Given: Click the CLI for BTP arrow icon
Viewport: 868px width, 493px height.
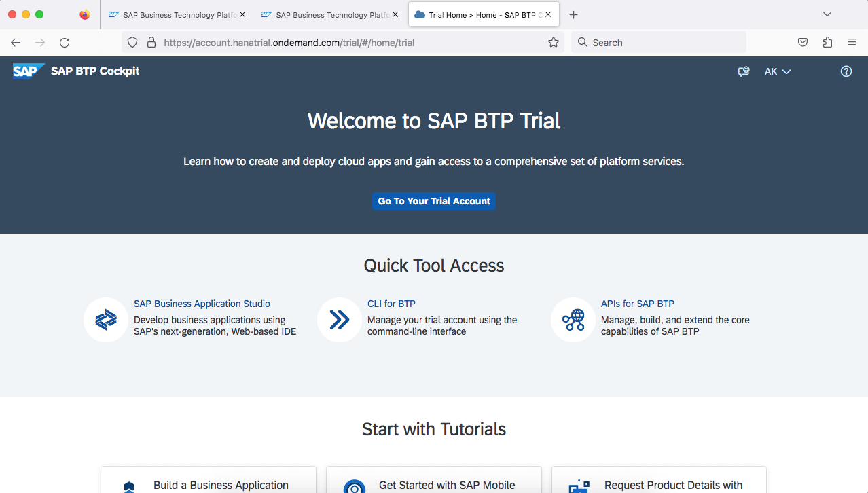Looking at the screenshot, I should pos(339,320).
